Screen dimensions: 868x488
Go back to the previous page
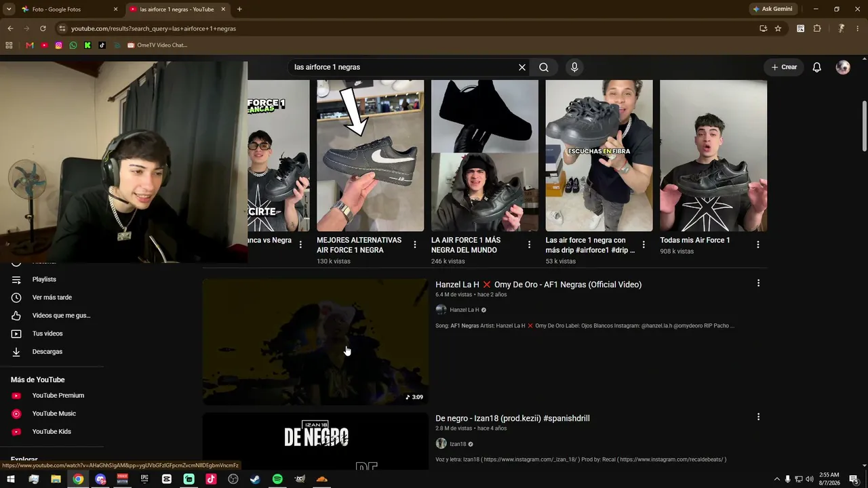coord(10,28)
